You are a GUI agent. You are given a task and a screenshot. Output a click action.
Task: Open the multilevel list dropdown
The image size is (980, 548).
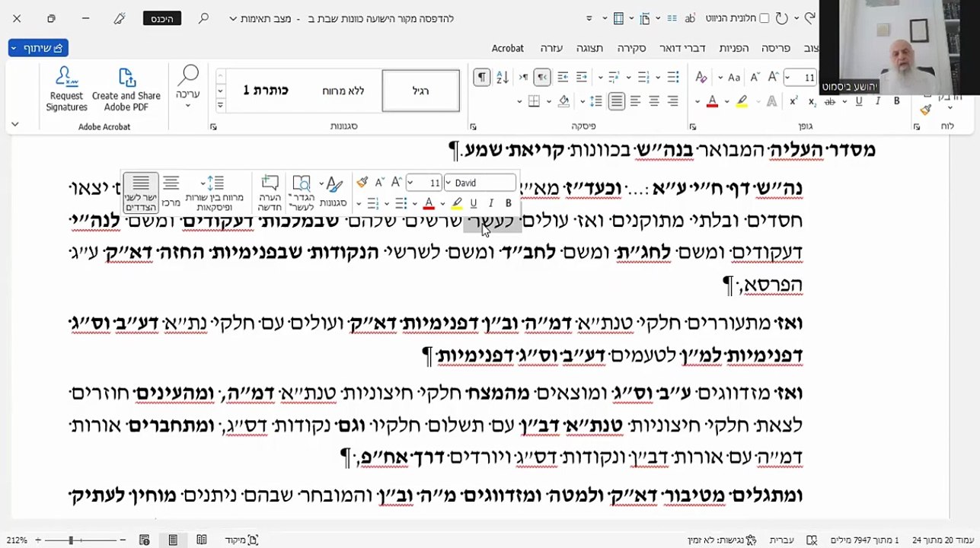point(600,78)
